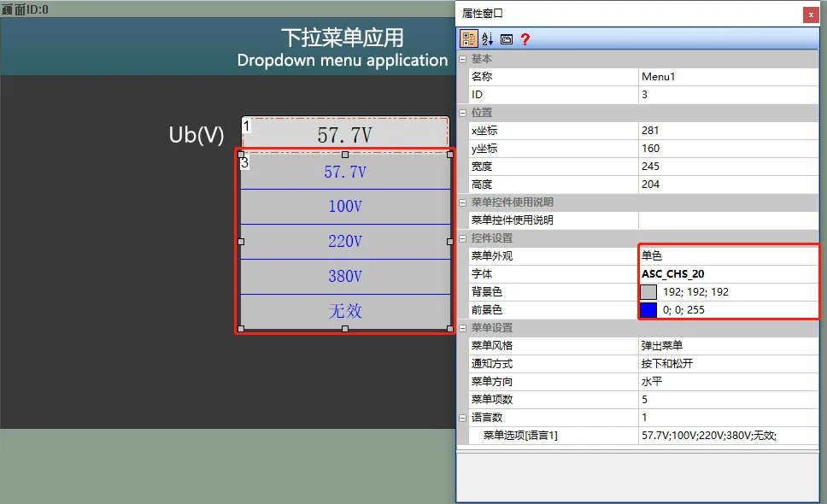Click the 57.7V dropdown header on the canvas

345,133
